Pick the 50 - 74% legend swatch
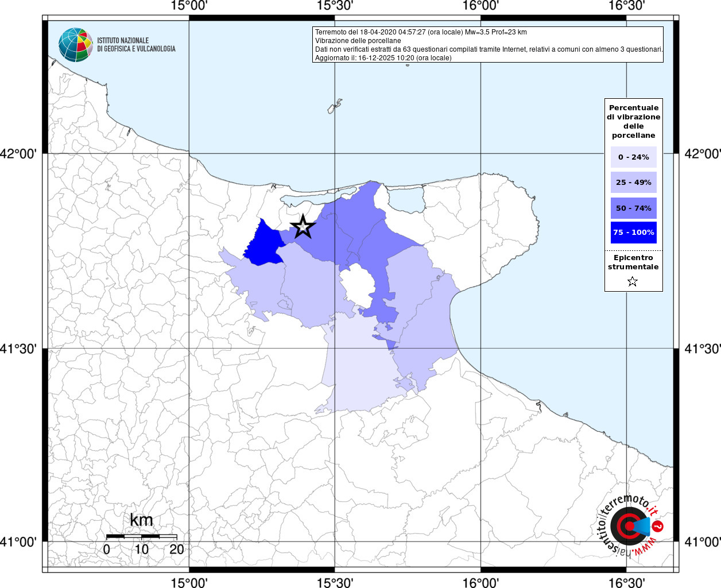721x588 pixels. click(x=633, y=208)
